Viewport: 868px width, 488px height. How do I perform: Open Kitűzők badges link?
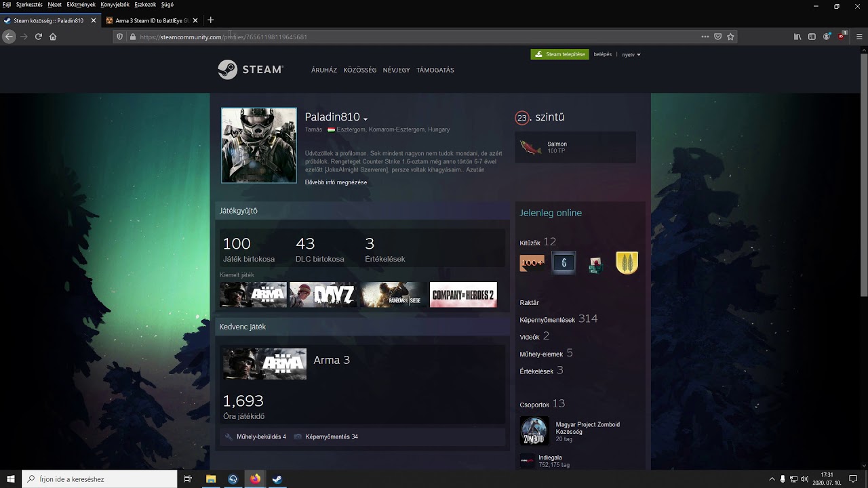[530, 243]
